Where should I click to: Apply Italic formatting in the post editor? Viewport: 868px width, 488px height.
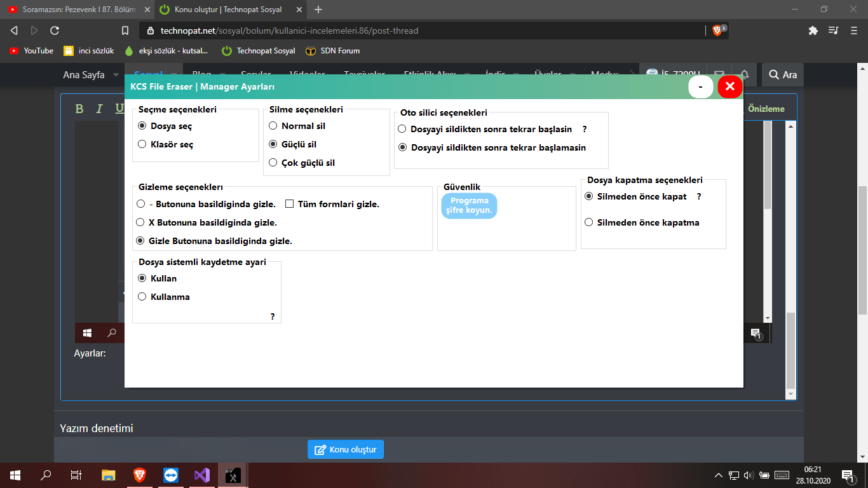click(99, 109)
